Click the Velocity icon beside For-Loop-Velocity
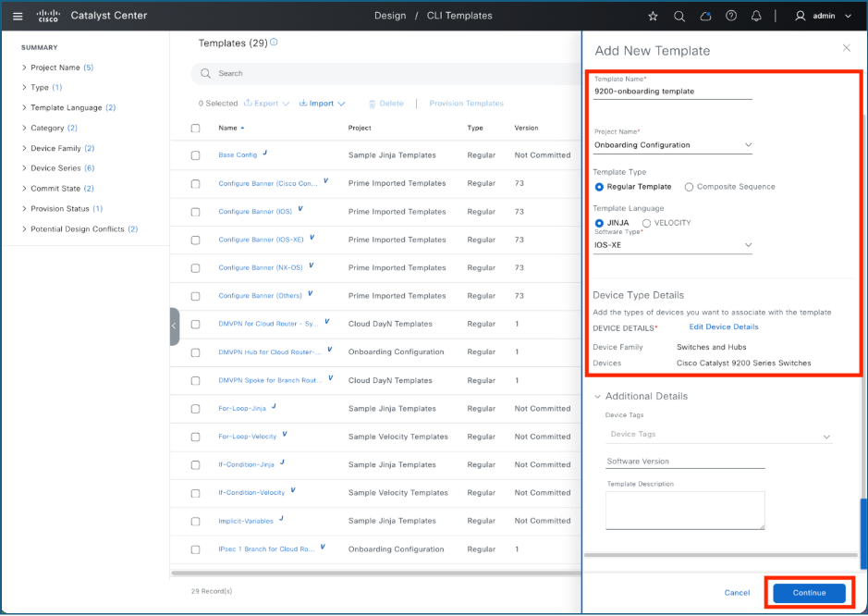The height and width of the screenshot is (616, 868). (x=285, y=435)
